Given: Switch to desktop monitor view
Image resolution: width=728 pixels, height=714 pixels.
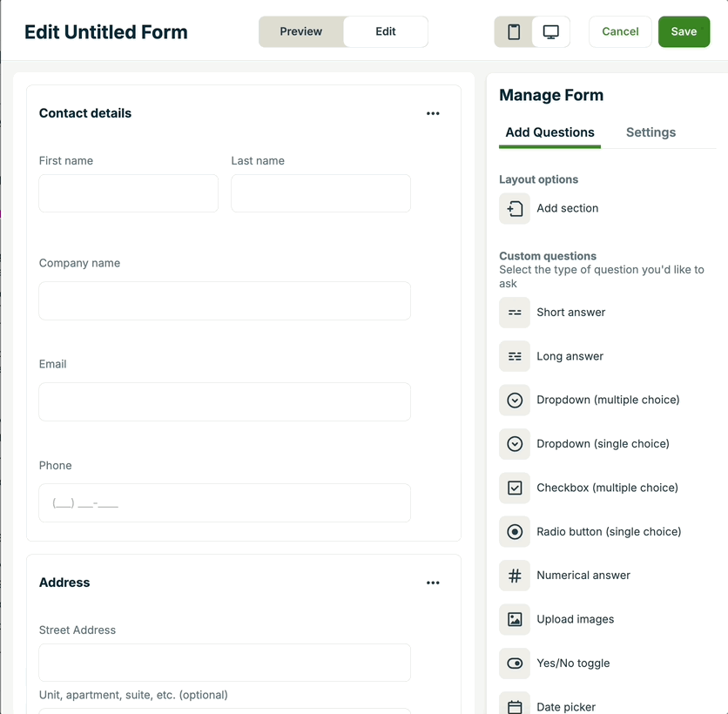Looking at the screenshot, I should 550,32.
